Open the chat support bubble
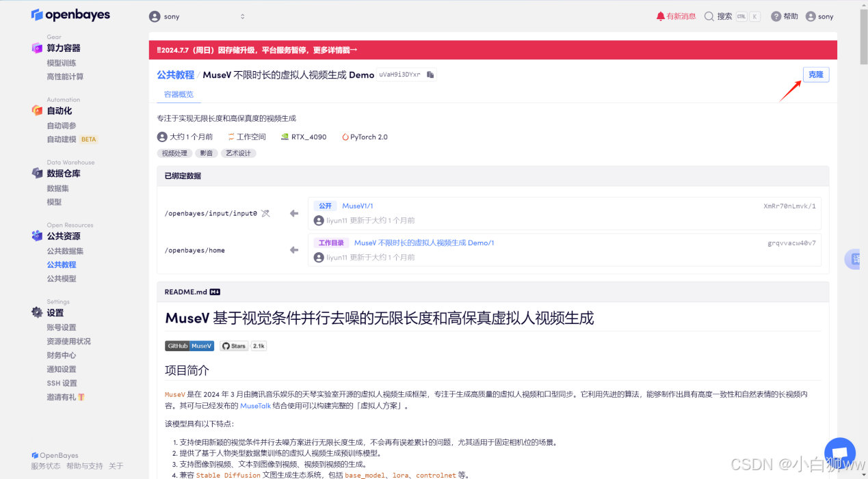This screenshot has height=479, width=868. [x=840, y=453]
